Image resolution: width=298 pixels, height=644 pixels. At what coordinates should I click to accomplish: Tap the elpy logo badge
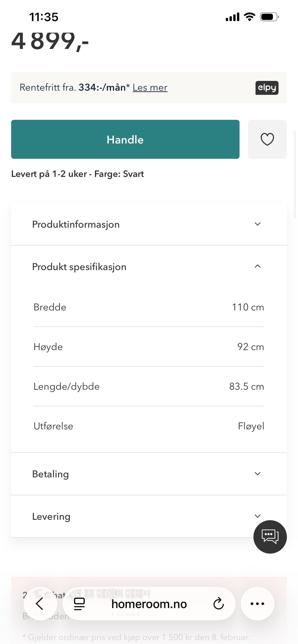(267, 88)
